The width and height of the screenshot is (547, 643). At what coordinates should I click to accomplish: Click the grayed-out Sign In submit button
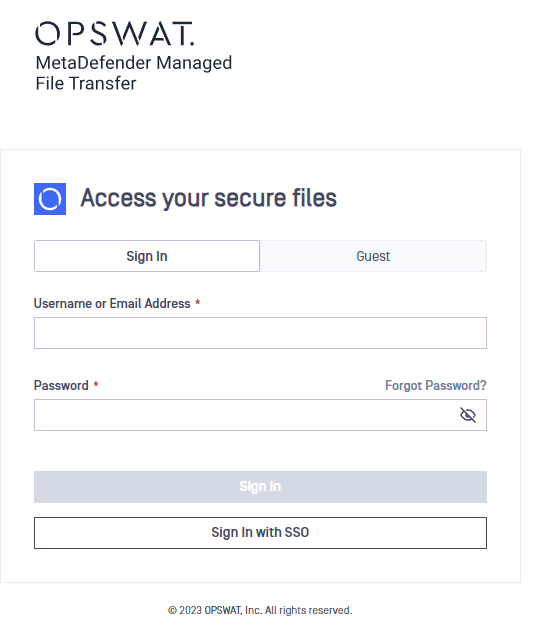[x=260, y=487]
